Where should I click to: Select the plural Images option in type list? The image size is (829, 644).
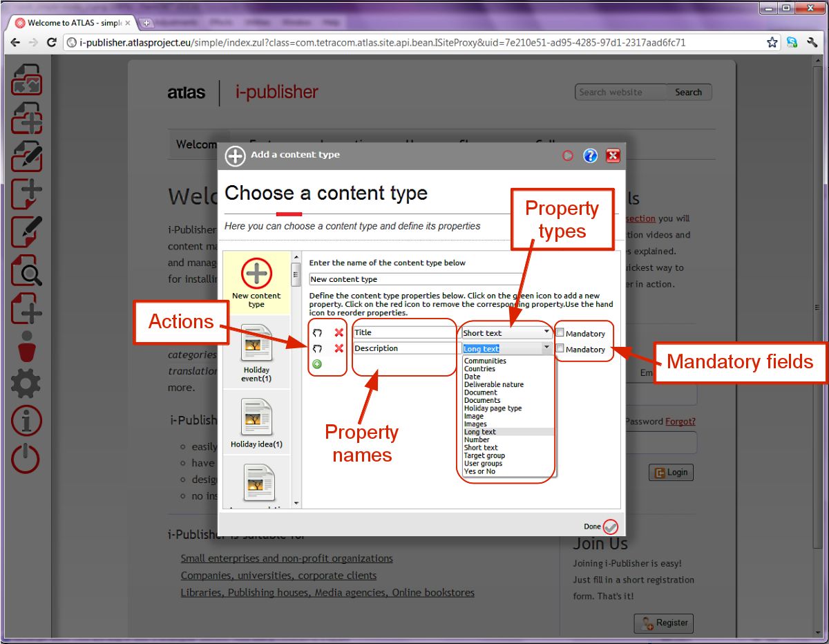(x=475, y=424)
